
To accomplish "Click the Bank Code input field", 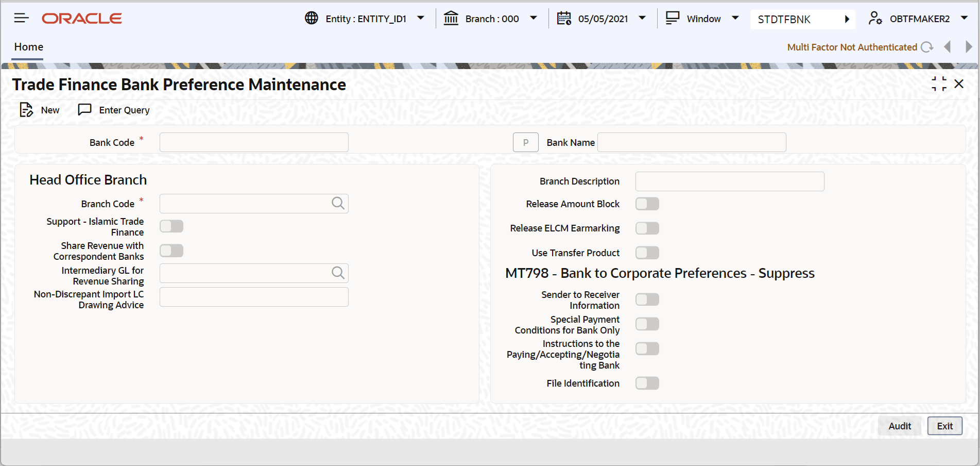I will click(254, 142).
